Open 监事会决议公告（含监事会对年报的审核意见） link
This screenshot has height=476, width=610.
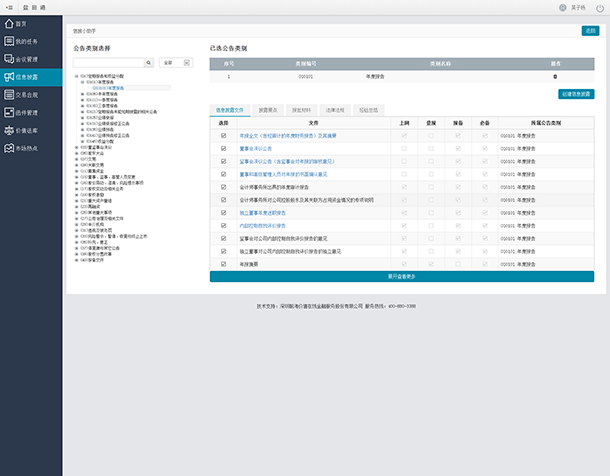coord(287,161)
